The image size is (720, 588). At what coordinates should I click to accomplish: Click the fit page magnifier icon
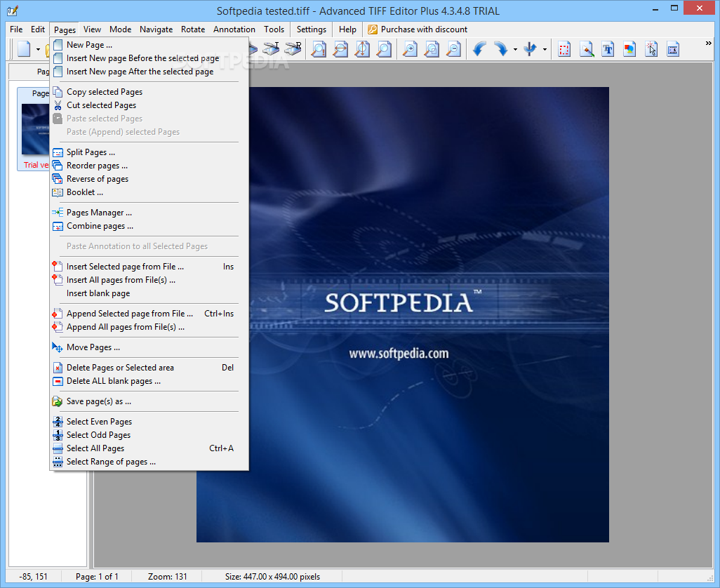(384, 48)
